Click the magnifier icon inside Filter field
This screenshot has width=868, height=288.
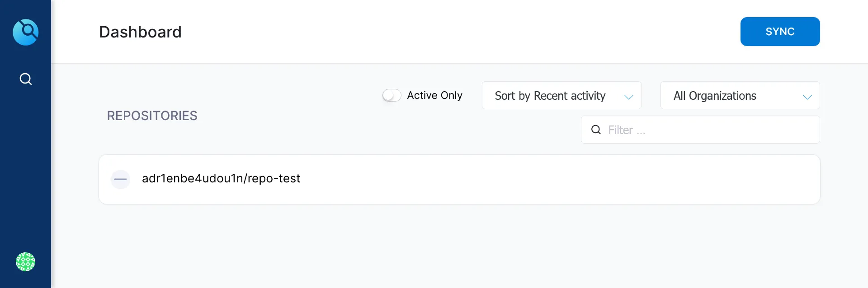[x=596, y=130]
